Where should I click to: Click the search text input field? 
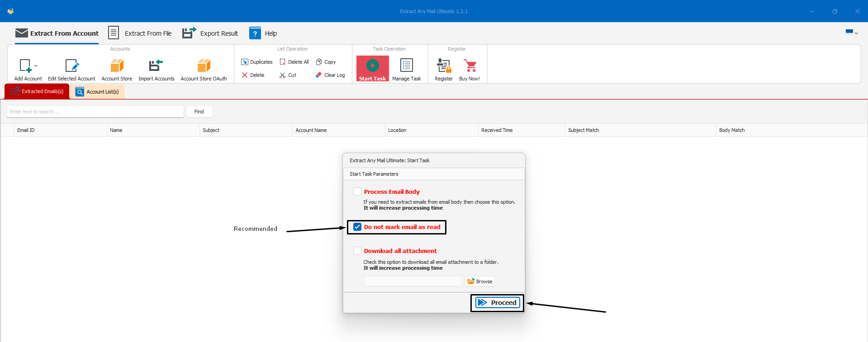(x=95, y=112)
